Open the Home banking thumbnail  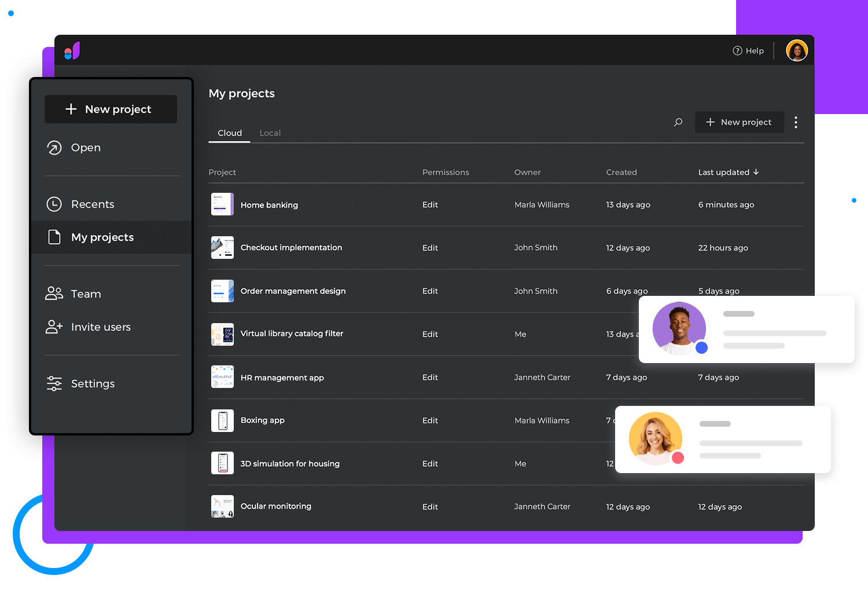222,204
